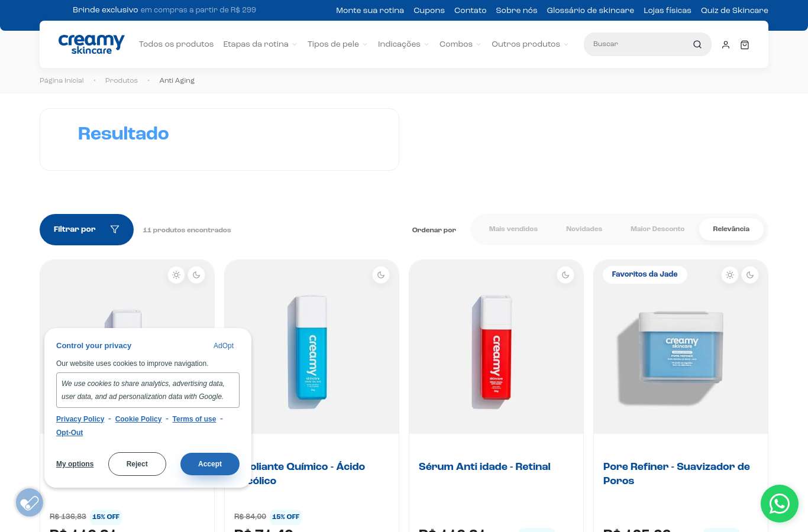Visit Sobre nós page

(516, 11)
